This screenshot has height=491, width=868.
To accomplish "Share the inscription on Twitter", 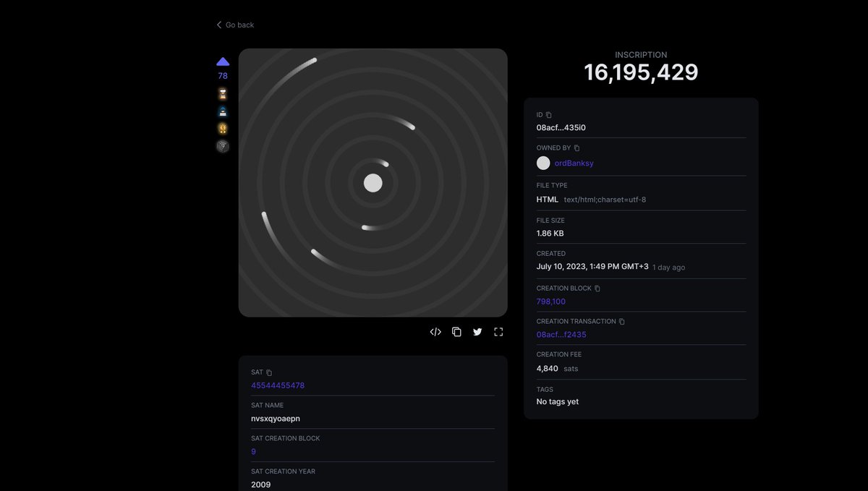I will click(x=477, y=332).
